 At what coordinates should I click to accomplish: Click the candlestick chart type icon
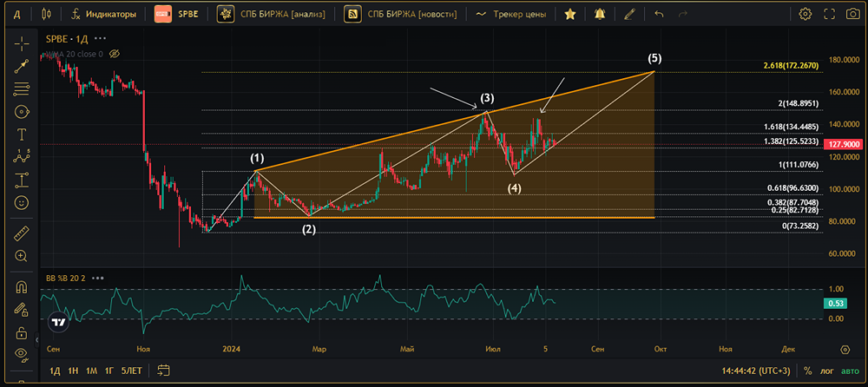[46, 15]
